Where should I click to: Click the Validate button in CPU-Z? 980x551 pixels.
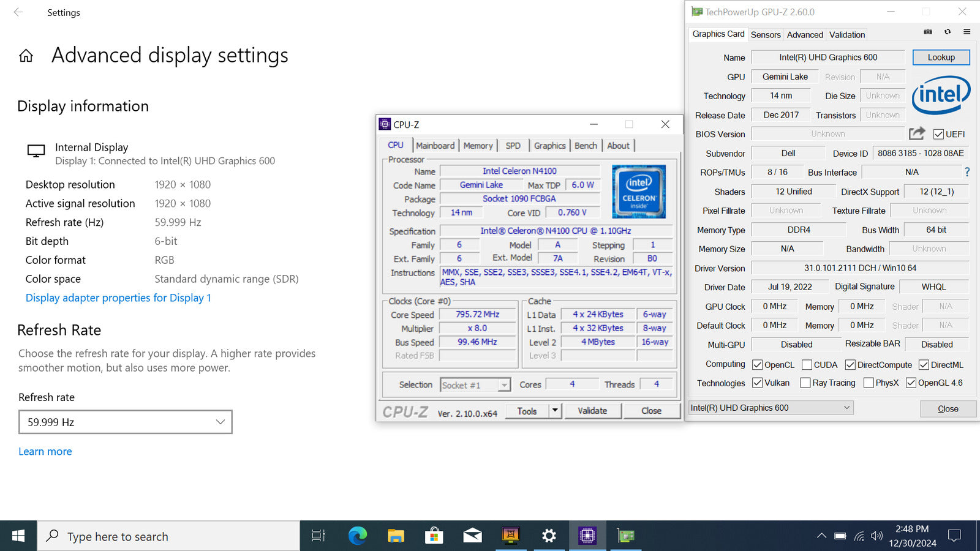(x=592, y=411)
